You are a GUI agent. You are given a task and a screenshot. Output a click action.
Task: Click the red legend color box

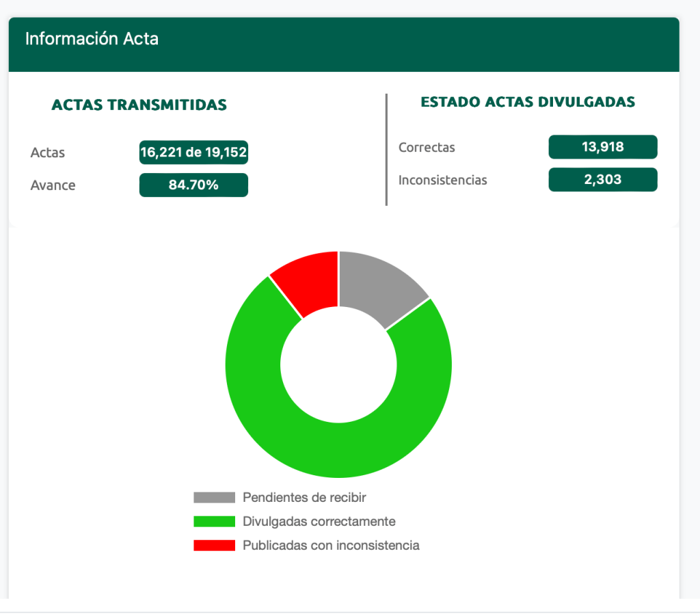click(214, 546)
